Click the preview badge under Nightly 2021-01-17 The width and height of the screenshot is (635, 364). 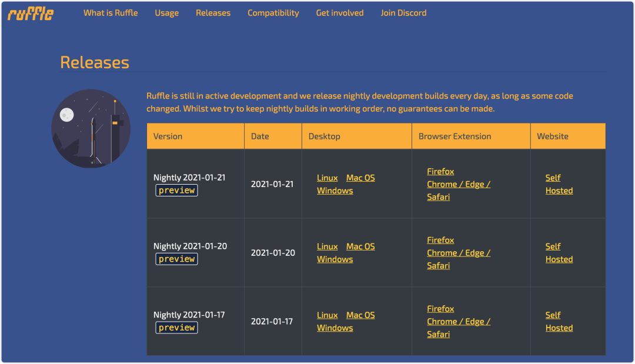pos(176,328)
